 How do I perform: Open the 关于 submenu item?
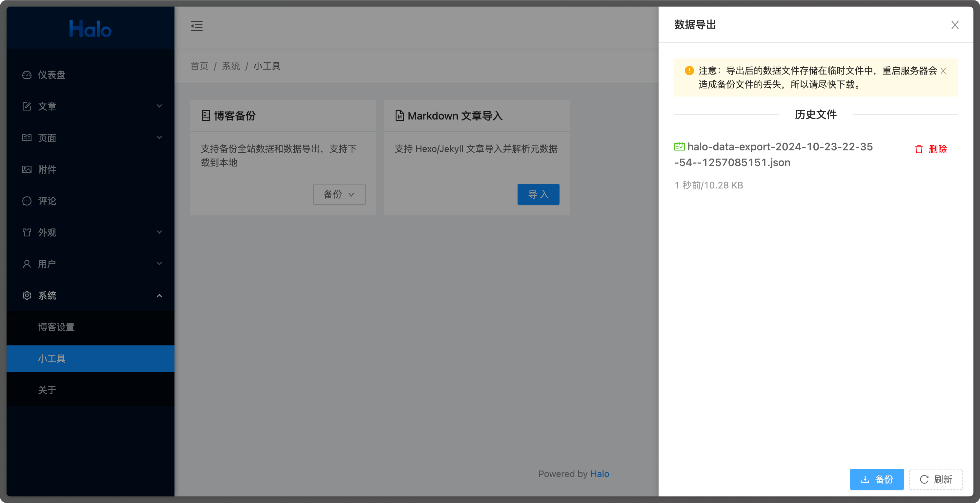click(x=47, y=390)
